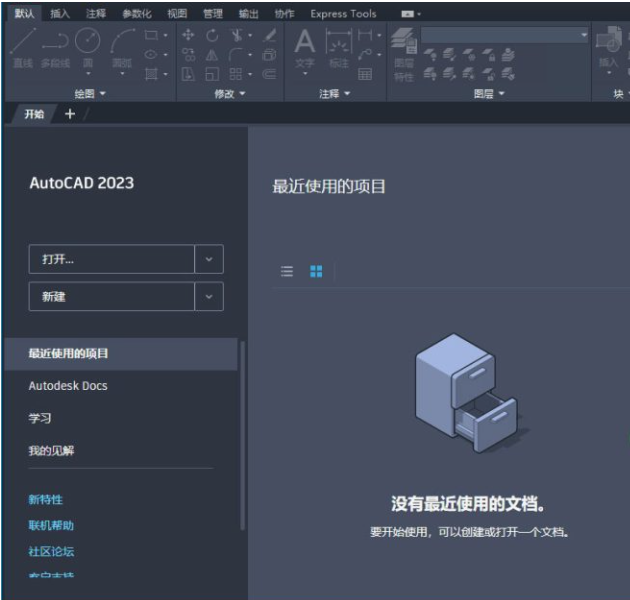Image resolution: width=630 pixels, height=600 pixels.
Task: Select the Linear dimension tool icon
Action: click(x=365, y=35)
